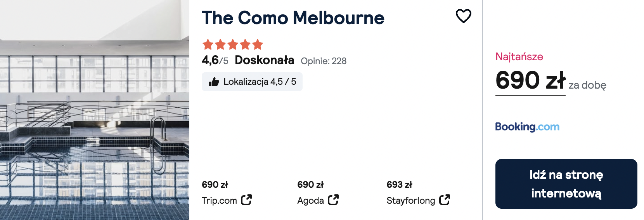Open the hotel pool photo thumbnail
Screen dimensions: 644x220
[x=95, y=110]
